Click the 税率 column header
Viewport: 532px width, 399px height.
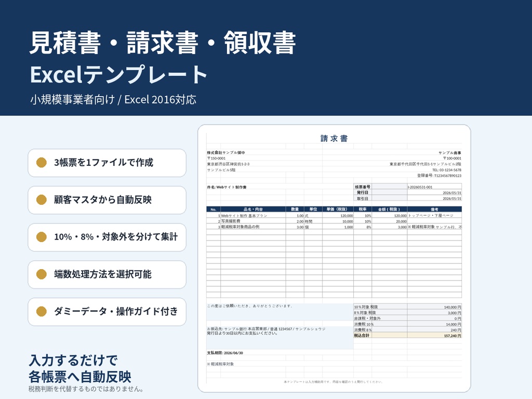coord(363,209)
